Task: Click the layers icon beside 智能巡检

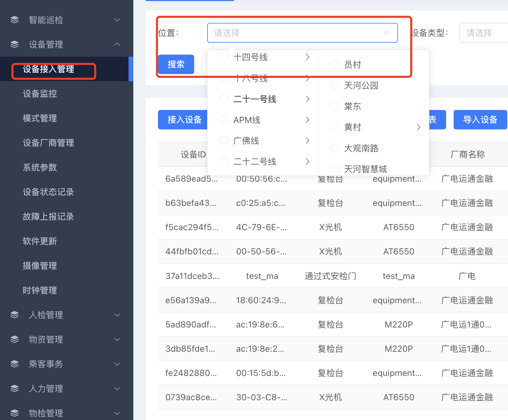Action: 15,20
